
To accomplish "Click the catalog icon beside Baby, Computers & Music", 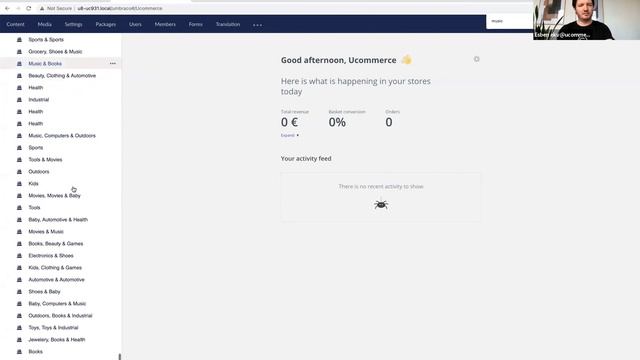I will [x=19, y=304].
